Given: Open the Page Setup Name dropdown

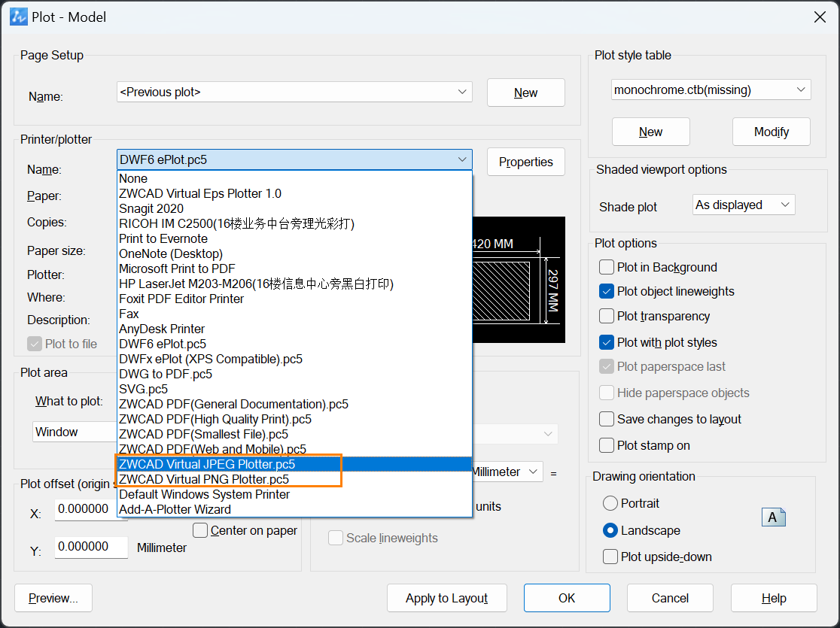Looking at the screenshot, I should pos(294,92).
